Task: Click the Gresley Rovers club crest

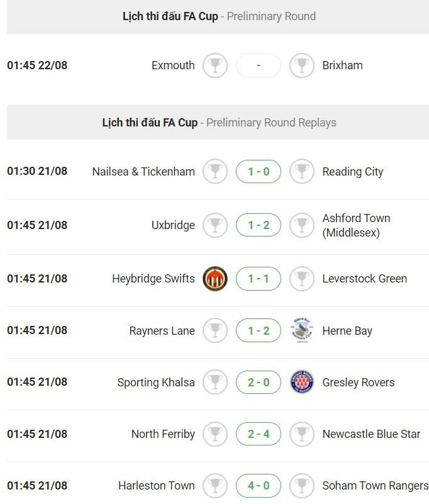Action: (302, 382)
